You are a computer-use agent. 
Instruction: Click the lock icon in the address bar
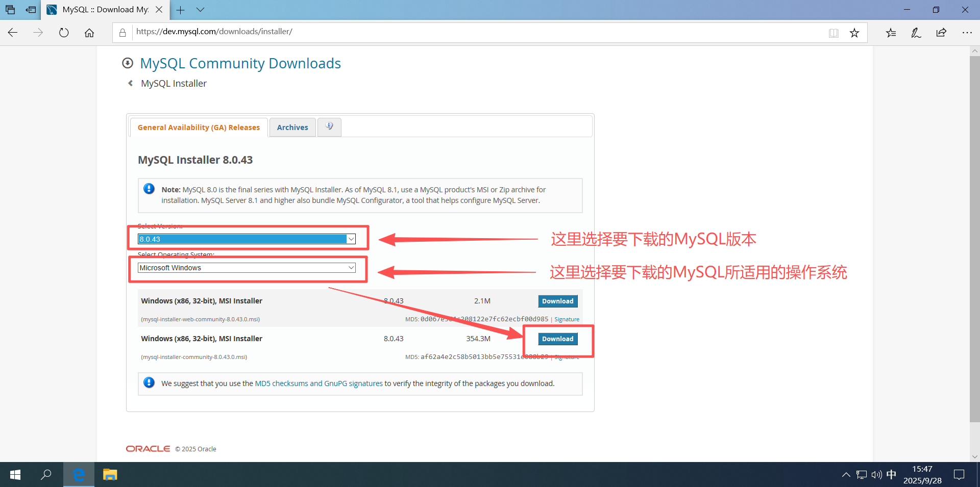(x=122, y=33)
